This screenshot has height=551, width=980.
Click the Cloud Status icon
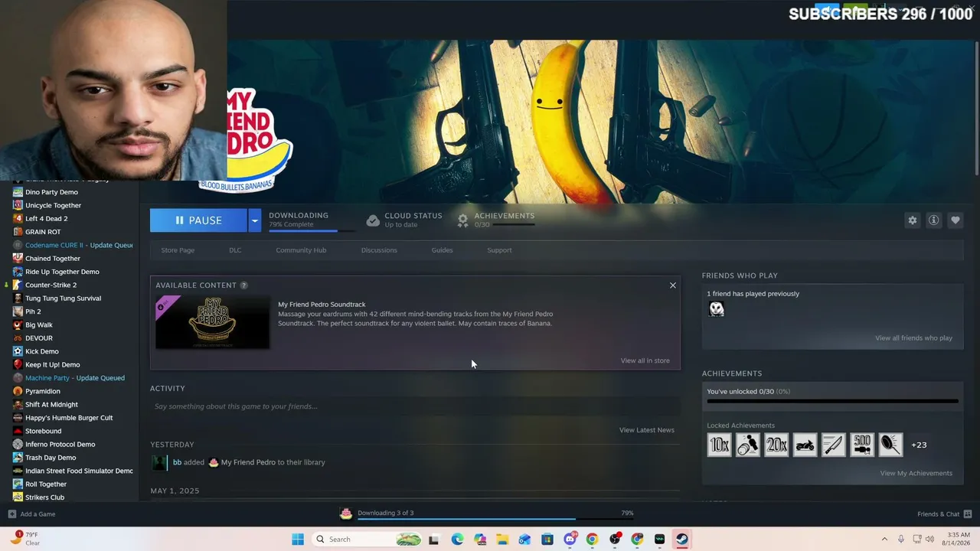coord(373,220)
